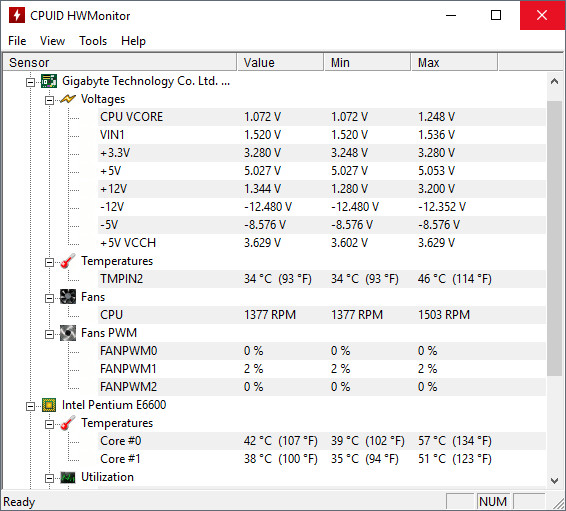Click the 57 °C (134 °F) max value
The image size is (566, 511).
tap(455, 441)
